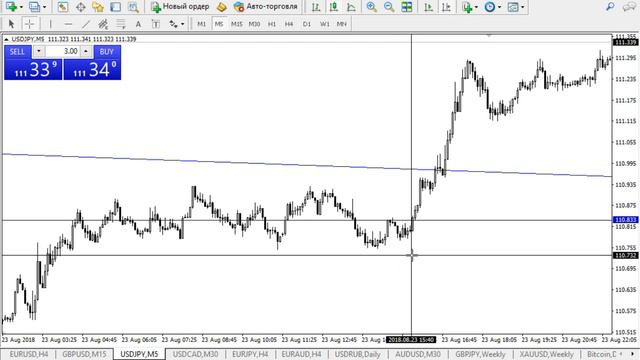Switch to M15 timeframe
640x360 pixels.
coord(237,24)
